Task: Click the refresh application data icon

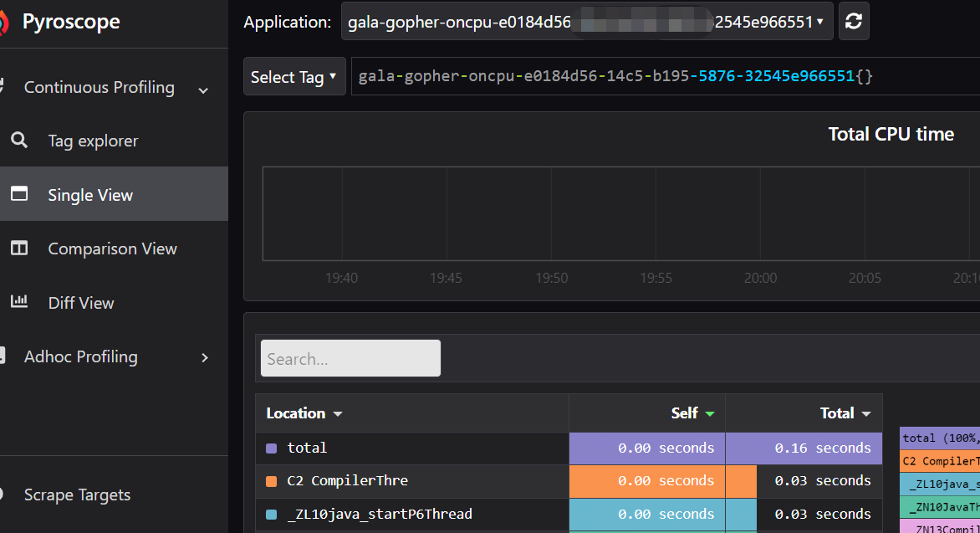Action: [x=854, y=22]
